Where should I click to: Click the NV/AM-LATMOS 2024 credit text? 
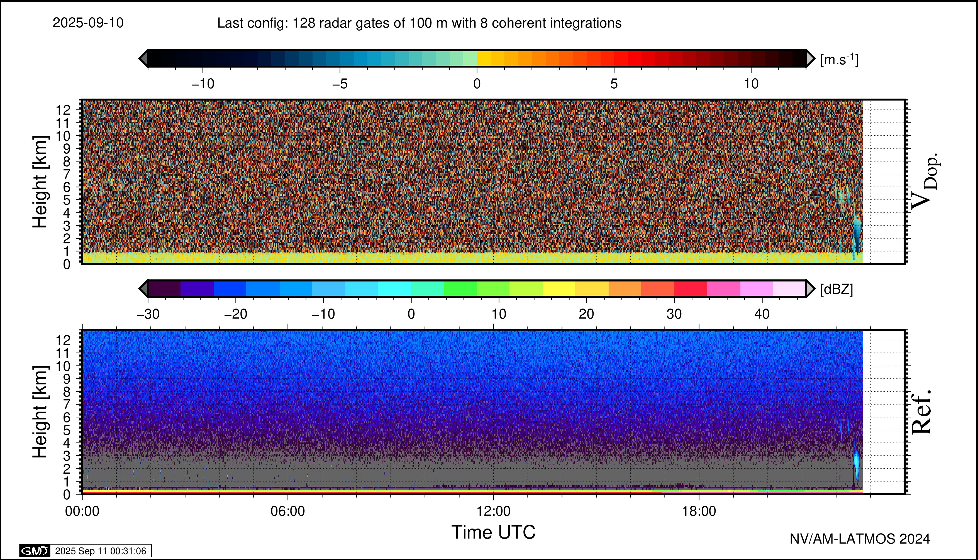[860, 539]
